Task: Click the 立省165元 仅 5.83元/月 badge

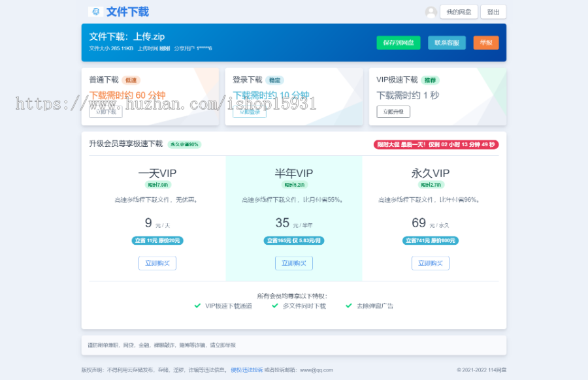Action: pyautogui.click(x=294, y=240)
